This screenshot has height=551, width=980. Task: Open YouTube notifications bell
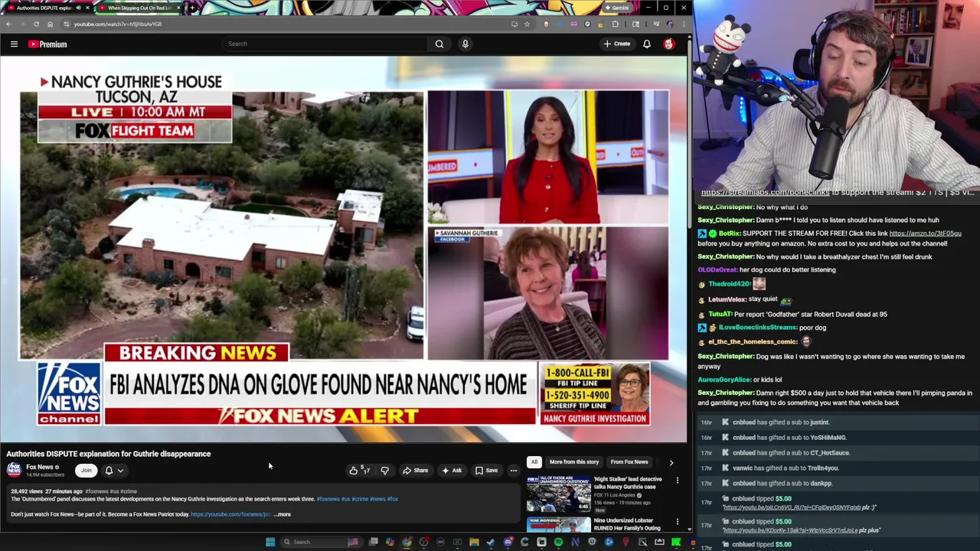[x=647, y=44]
